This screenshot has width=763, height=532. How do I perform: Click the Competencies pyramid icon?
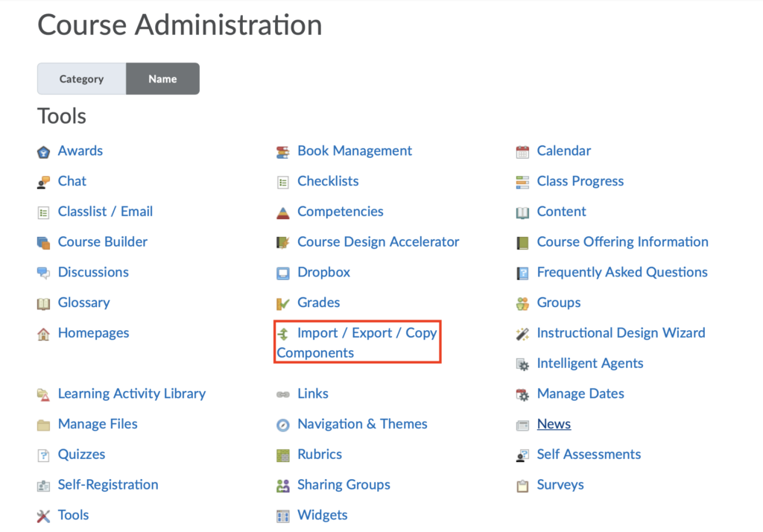[x=282, y=212]
